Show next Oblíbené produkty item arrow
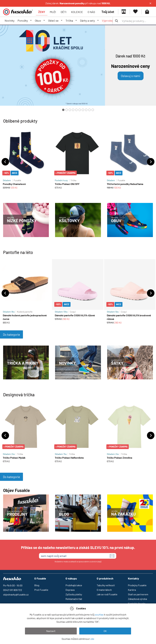 click(x=151, y=162)
